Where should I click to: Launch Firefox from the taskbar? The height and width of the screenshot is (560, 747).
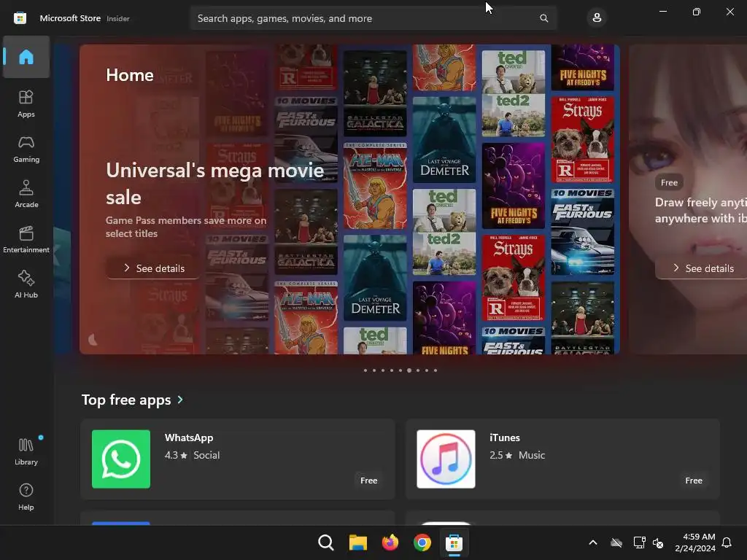(390, 542)
